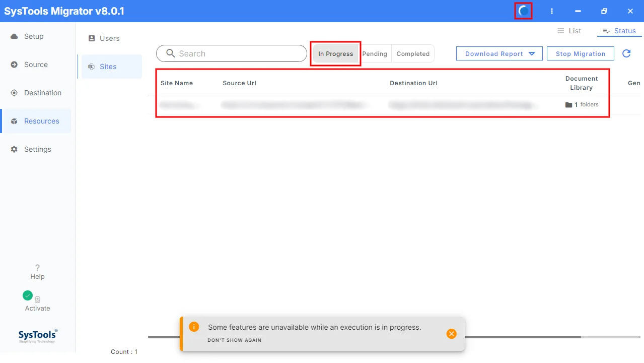Select the In Progress filter

pyautogui.click(x=336, y=54)
